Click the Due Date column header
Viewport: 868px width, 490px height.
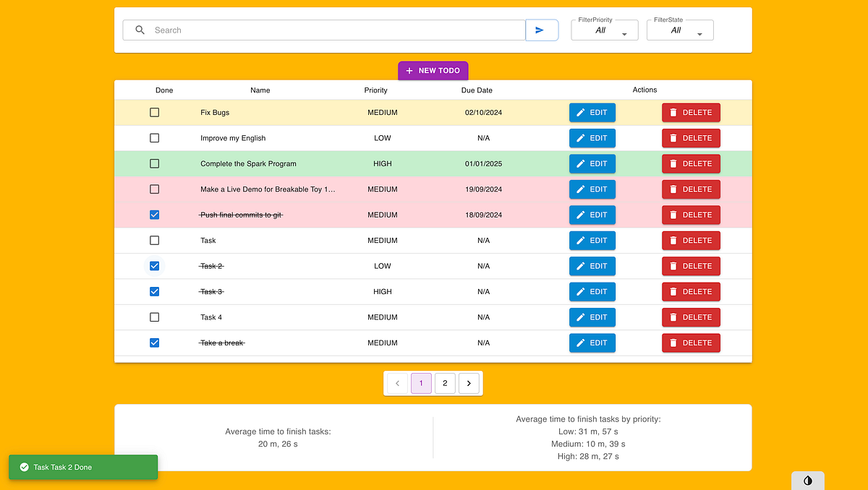[477, 90]
